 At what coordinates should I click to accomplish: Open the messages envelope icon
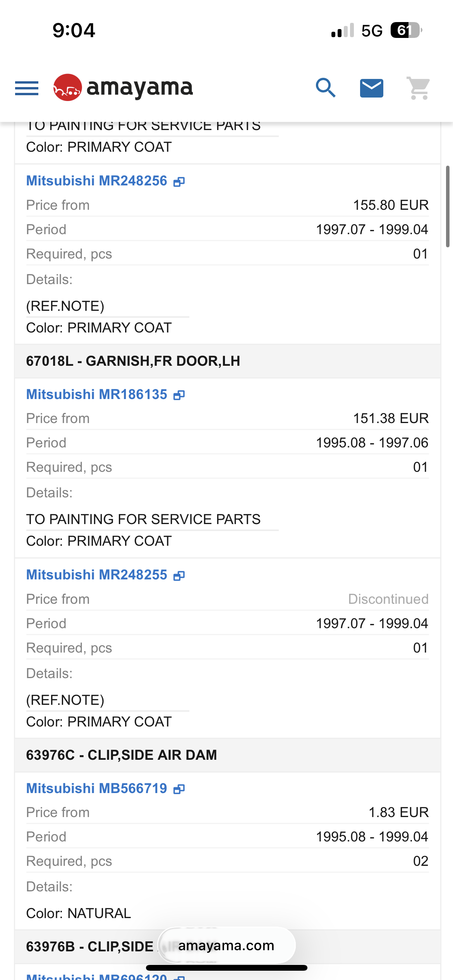point(372,88)
